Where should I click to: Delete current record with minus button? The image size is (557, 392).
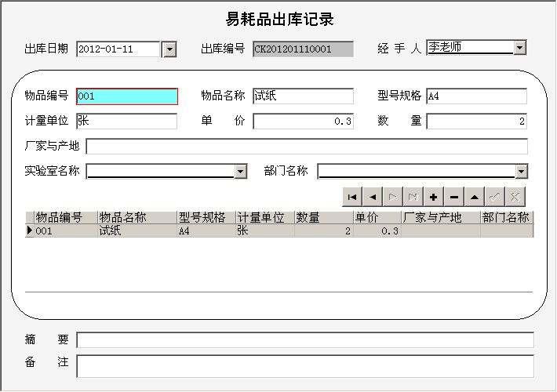pyautogui.click(x=454, y=197)
